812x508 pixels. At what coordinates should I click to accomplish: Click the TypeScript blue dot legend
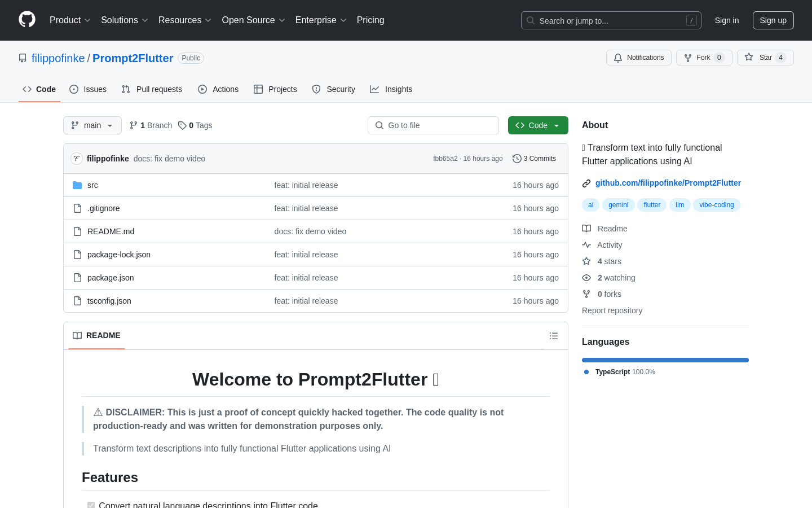pos(586,372)
